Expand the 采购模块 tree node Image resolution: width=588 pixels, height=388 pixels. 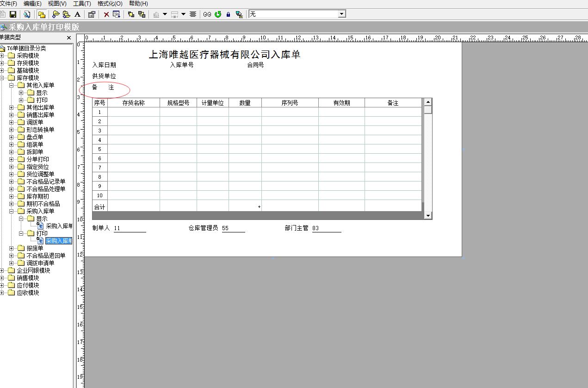(2, 56)
